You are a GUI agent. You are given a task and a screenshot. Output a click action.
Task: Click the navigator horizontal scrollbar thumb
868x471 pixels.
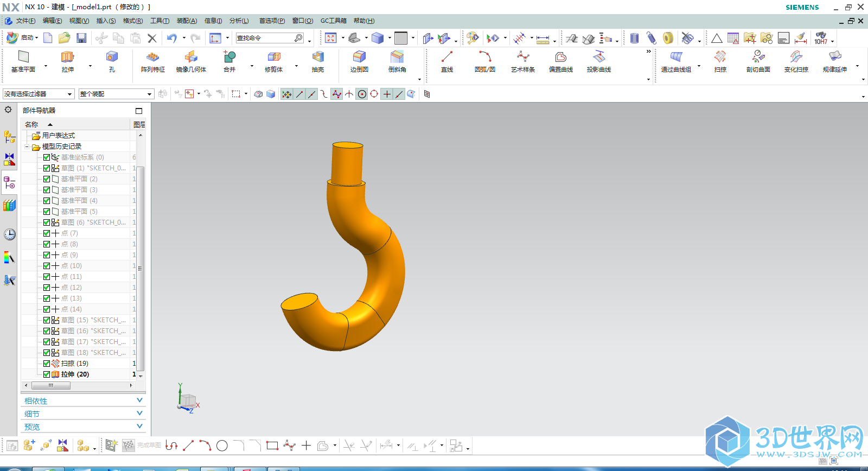pyautogui.click(x=51, y=385)
